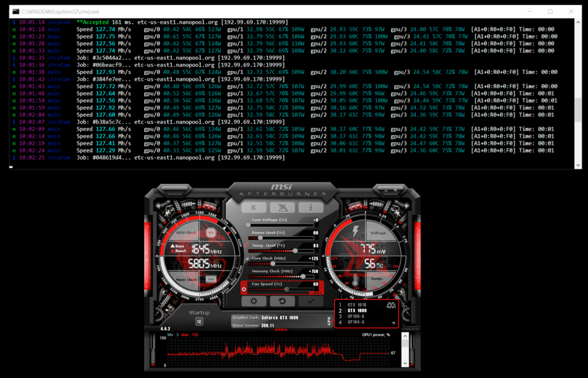This screenshot has width=588, height=378.
Task: Click the Core Voltage value +0
Action: [x=316, y=220]
